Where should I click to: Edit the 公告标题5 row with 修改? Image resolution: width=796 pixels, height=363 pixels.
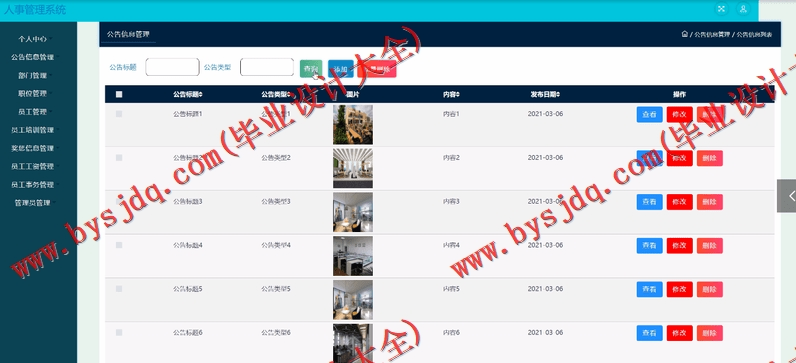[x=679, y=289]
